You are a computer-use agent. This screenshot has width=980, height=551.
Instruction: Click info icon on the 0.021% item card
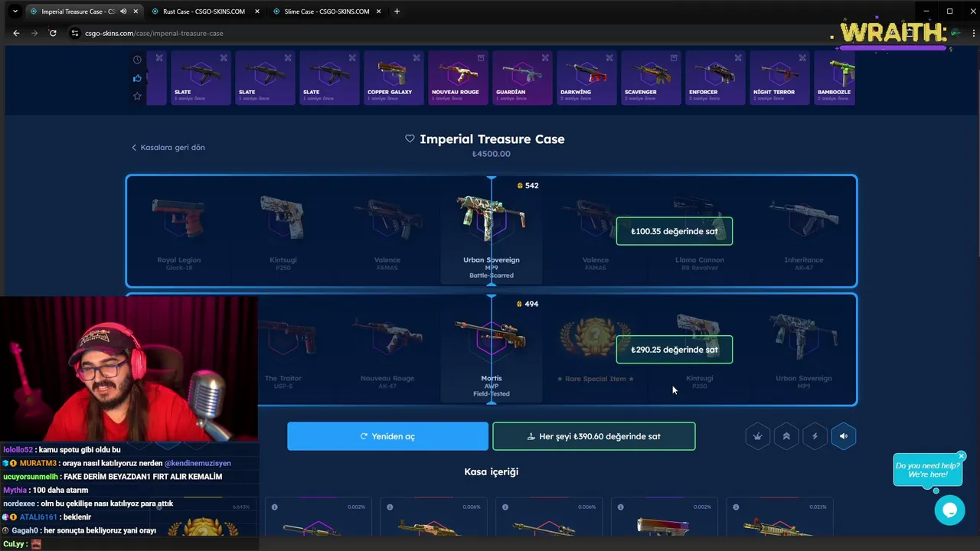(736, 507)
